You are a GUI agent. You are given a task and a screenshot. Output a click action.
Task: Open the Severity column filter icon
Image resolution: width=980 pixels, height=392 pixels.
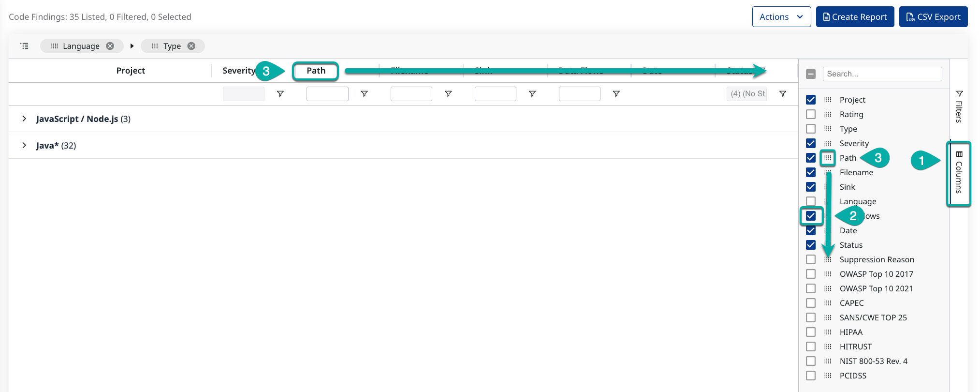(280, 94)
